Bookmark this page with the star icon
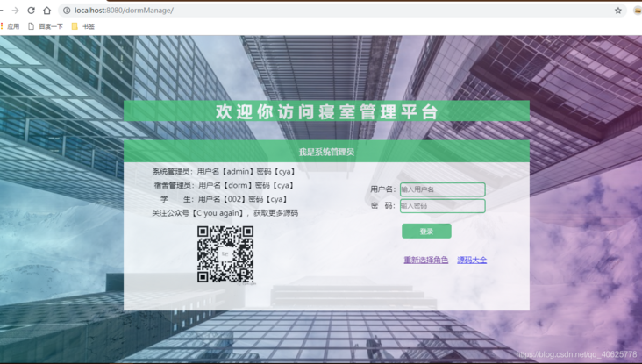Image resolution: width=642 pixels, height=364 pixels. (x=618, y=11)
